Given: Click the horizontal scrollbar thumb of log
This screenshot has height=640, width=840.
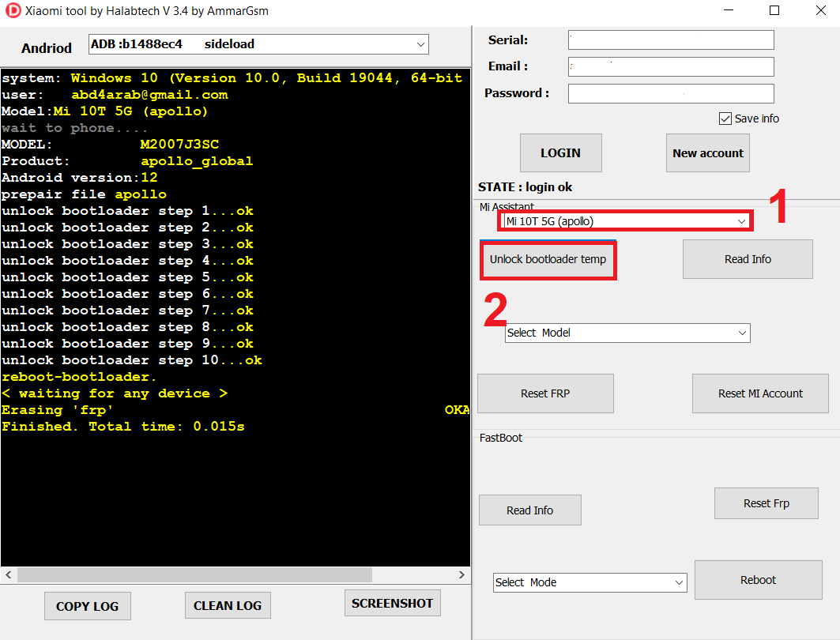Looking at the screenshot, I should (x=195, y=574).
